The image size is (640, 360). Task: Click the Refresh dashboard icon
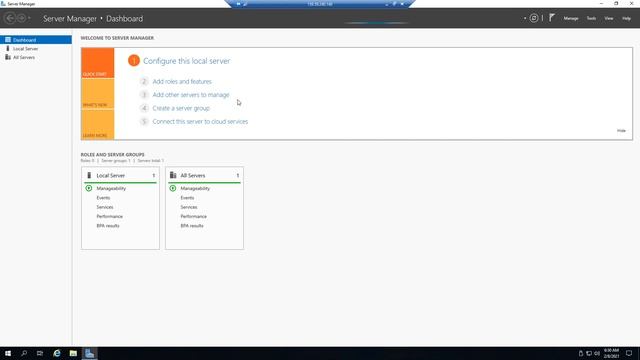point(534,18)
